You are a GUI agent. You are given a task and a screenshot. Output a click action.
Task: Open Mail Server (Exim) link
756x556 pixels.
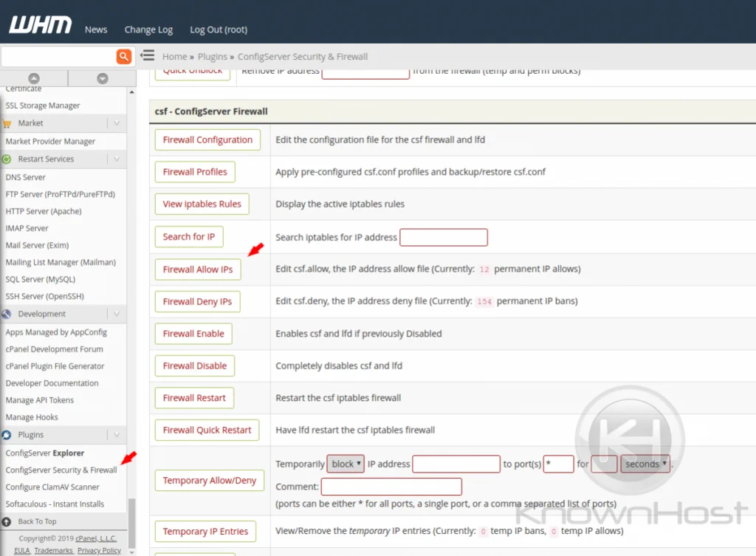[37, 245]
